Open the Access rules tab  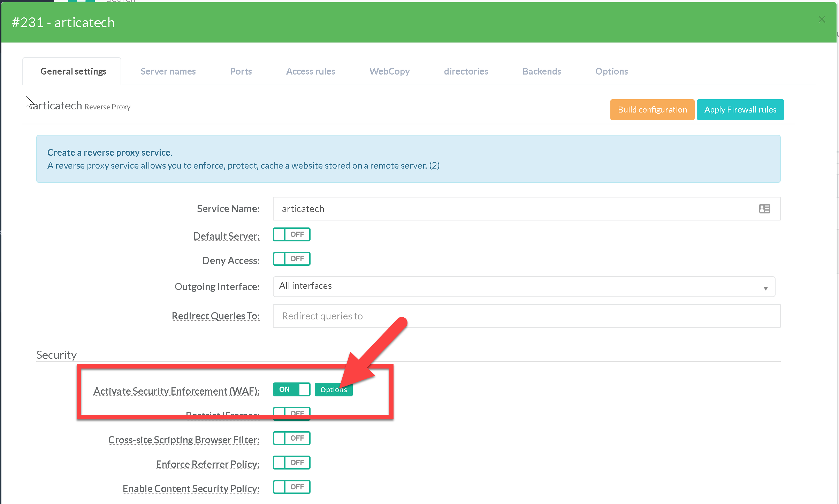point(310,71)
